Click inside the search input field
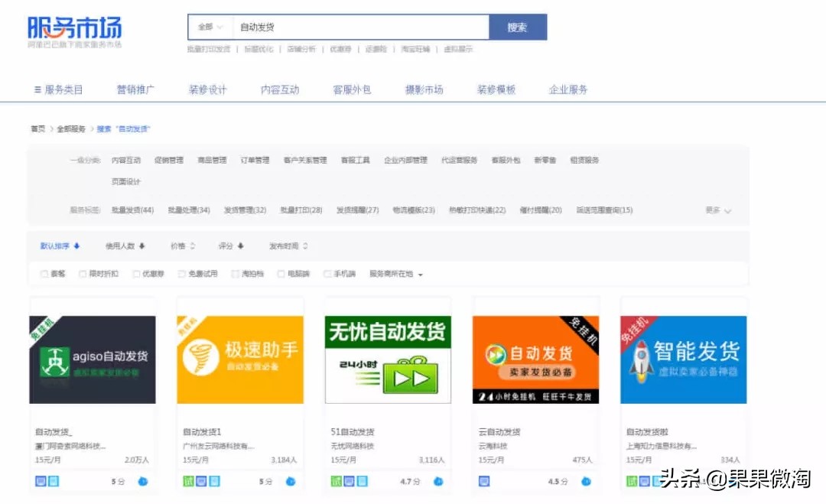Image resolution: width=826 pixels, height=504 pixels. (344, 26)
